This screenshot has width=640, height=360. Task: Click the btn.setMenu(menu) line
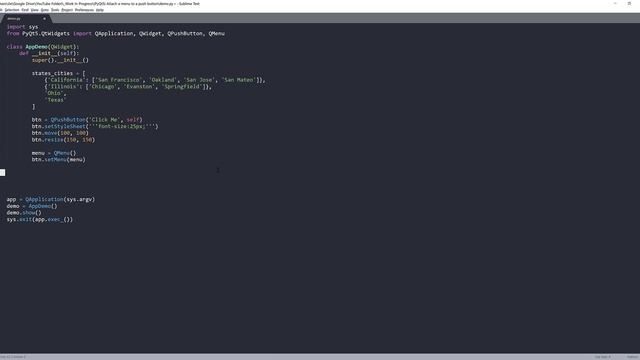(x=59, y=160)
